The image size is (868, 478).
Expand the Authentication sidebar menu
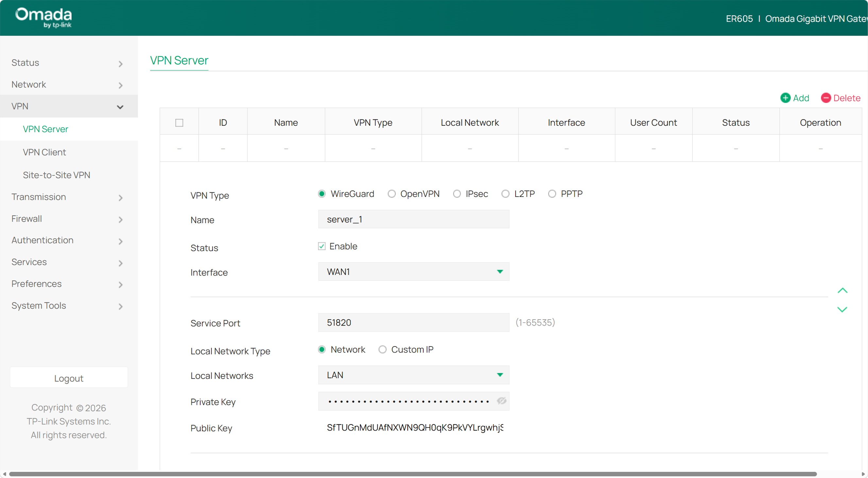[x=69, y=240]
